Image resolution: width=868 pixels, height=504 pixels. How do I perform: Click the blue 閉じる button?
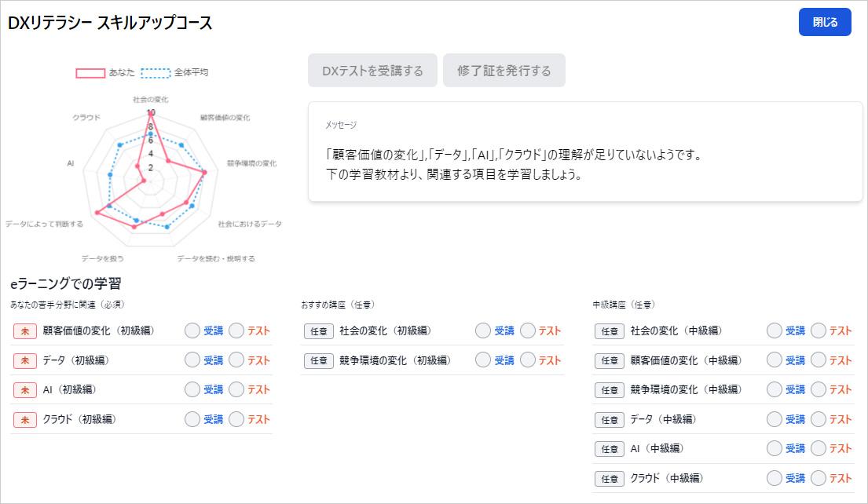click(x=825, y=22)
